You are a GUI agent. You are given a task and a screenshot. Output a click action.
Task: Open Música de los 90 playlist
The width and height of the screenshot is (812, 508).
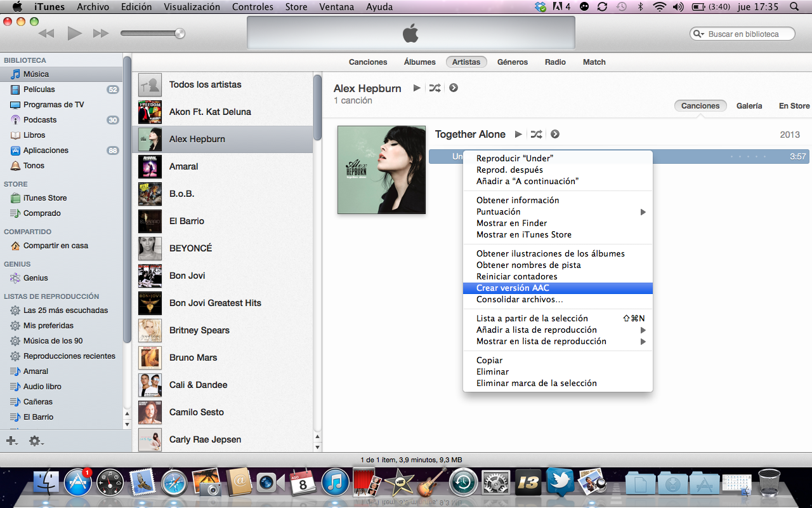[x=62, y=341]
